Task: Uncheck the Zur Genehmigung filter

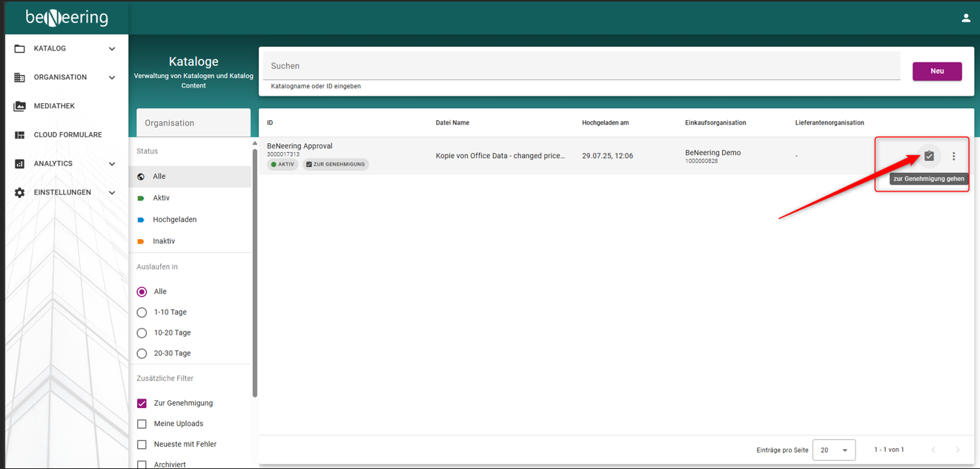Action: click(142, 403)
